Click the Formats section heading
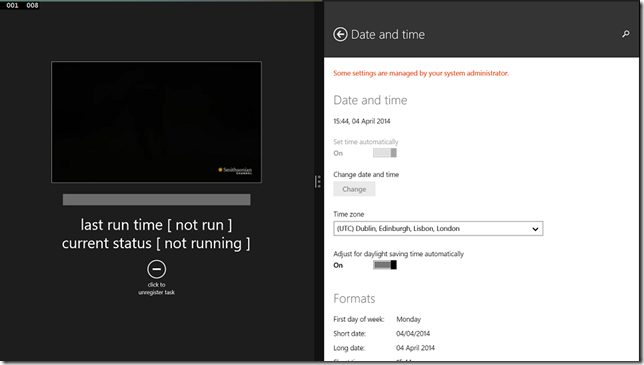Viewport: 644px width, 365px height. [x=354, y=298]
